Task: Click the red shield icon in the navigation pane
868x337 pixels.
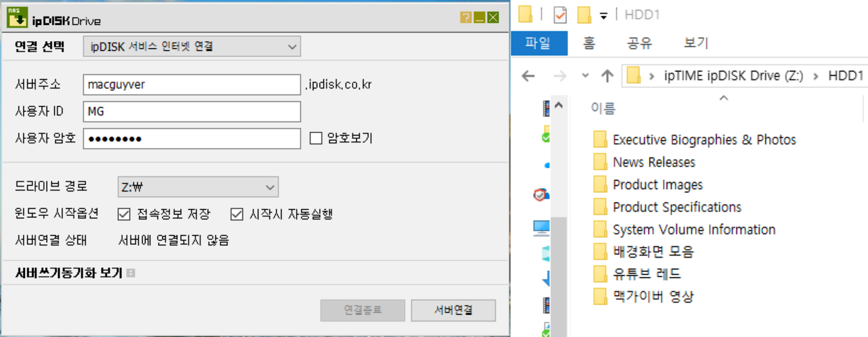Action: [x=541, y=195]
